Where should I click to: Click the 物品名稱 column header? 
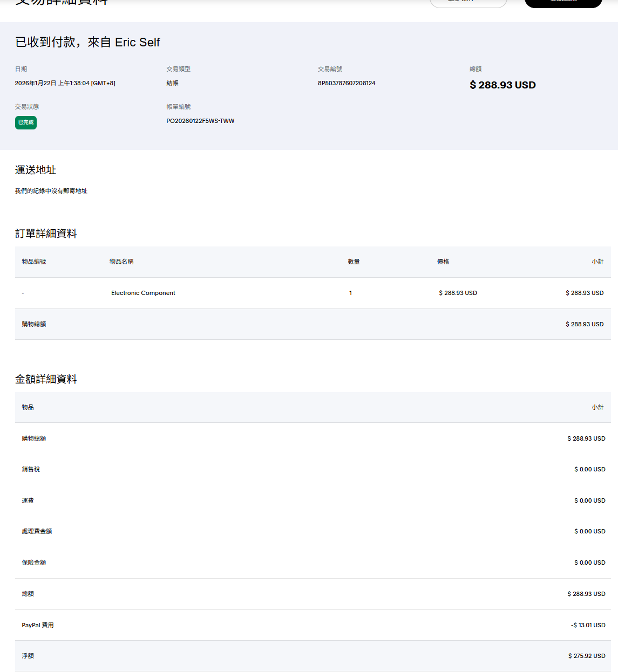coord(121,262)
